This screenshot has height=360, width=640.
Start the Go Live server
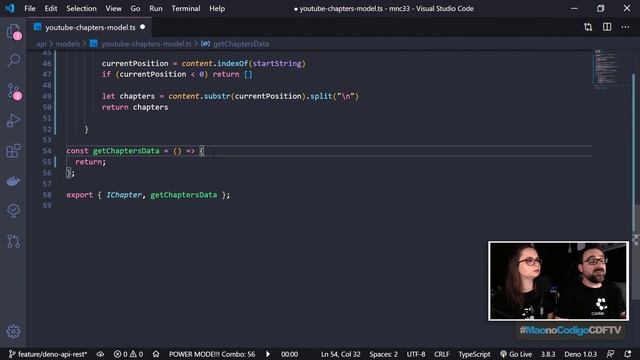pyautogui.click(x=516, y=354)
